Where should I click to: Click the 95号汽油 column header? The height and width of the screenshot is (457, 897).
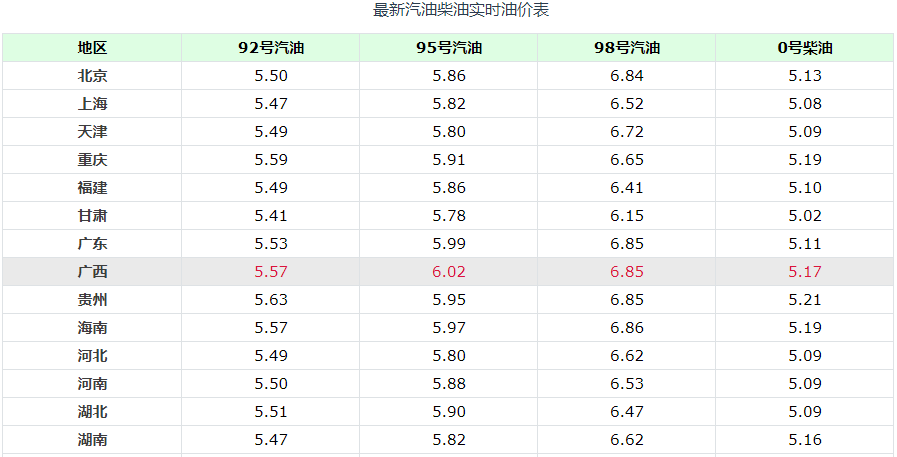(x=449, y=48)
